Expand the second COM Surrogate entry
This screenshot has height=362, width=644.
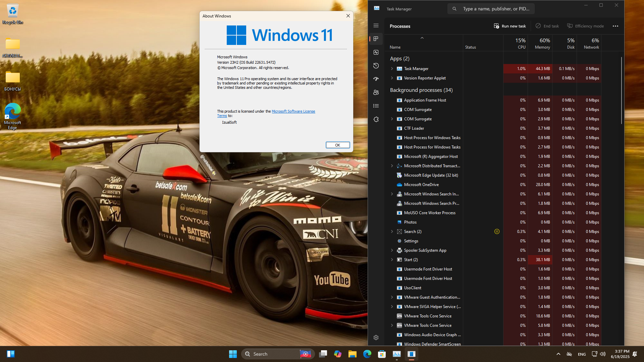tap(392, 119)
